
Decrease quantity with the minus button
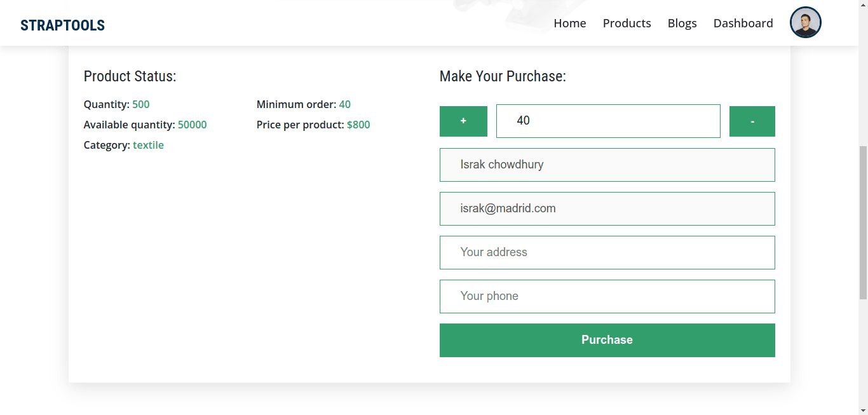click(752, 121)
